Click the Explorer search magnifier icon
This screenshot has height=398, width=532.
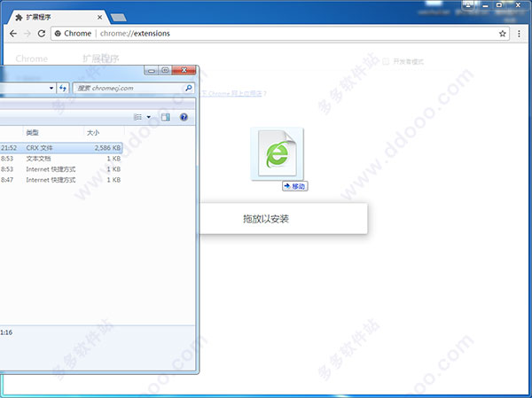pyautogui.click(x=189, y=89)
